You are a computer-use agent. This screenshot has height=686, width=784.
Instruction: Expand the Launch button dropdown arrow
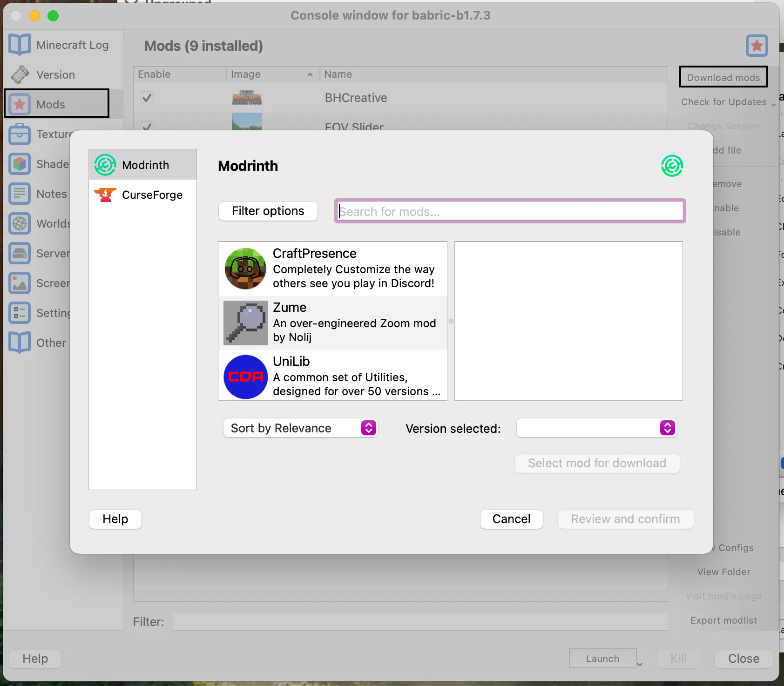[640, 664]
